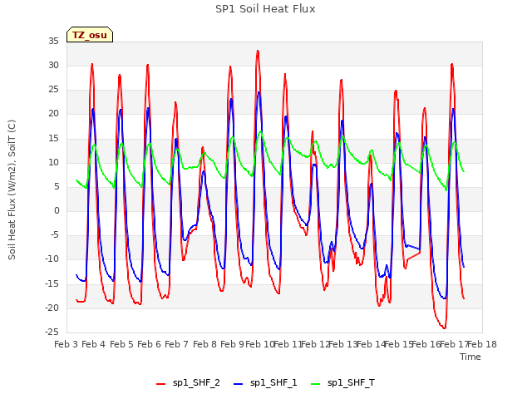Screen dimensions: 532x399
Task: Click the 35 y-axis tick label
Action: coord(53,41)
